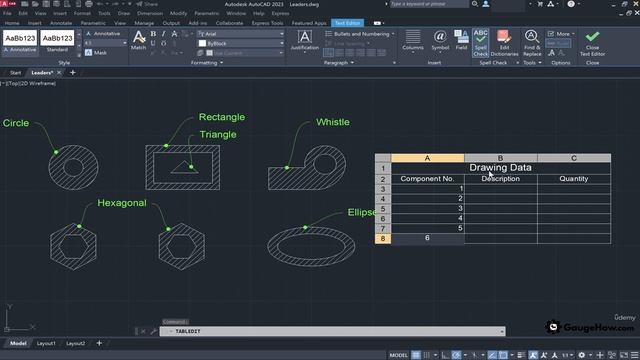Toggle snap mode in status bar
Image resolution: width=640 pixels, height=360 pixels.
click(x=427, y=355)
